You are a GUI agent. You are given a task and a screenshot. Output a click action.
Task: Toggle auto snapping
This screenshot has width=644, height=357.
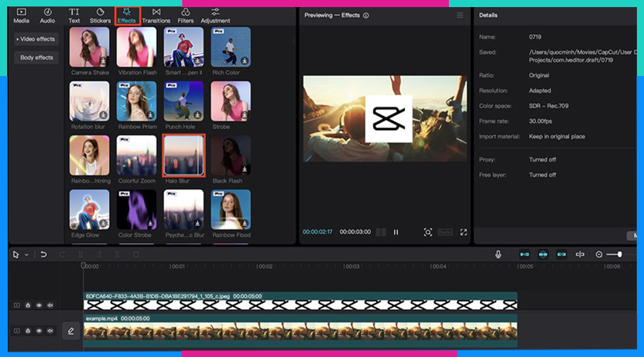(543, 255)
